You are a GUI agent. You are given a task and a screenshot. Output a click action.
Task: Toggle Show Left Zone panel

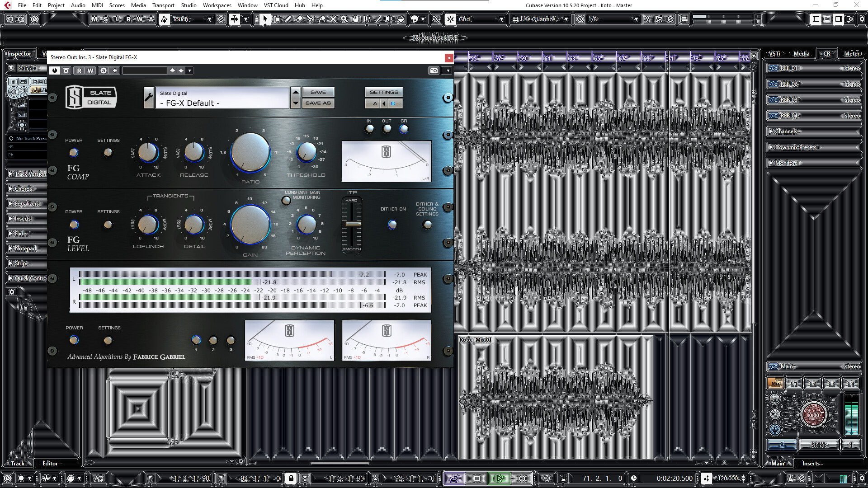(x=816, y=19)
